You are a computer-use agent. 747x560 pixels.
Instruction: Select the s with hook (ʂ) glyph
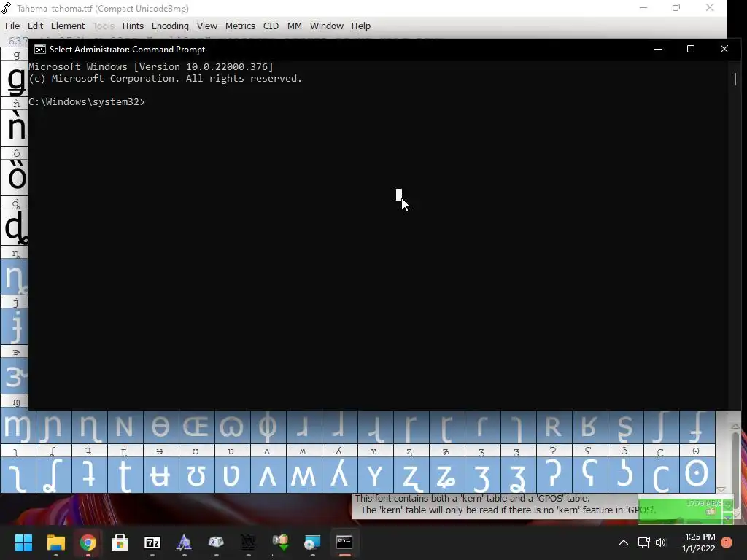tap(624, 426)
